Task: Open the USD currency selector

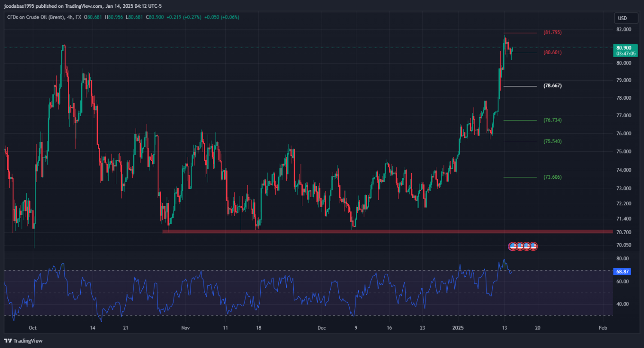Action: pyautogui.click(x=622, y=18)
